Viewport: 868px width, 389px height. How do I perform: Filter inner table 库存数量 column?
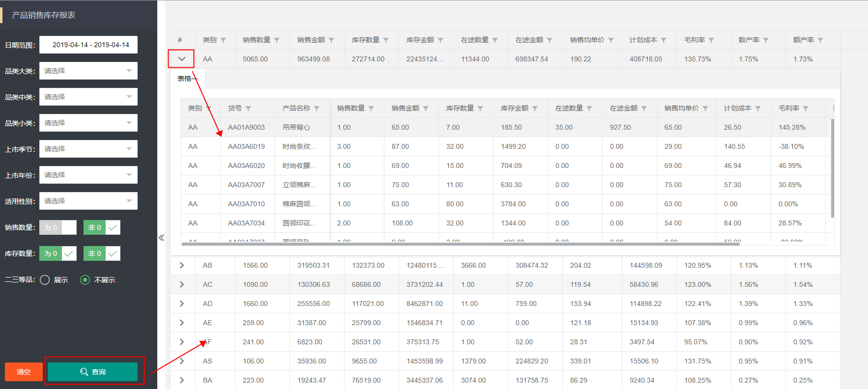(480, 109)
